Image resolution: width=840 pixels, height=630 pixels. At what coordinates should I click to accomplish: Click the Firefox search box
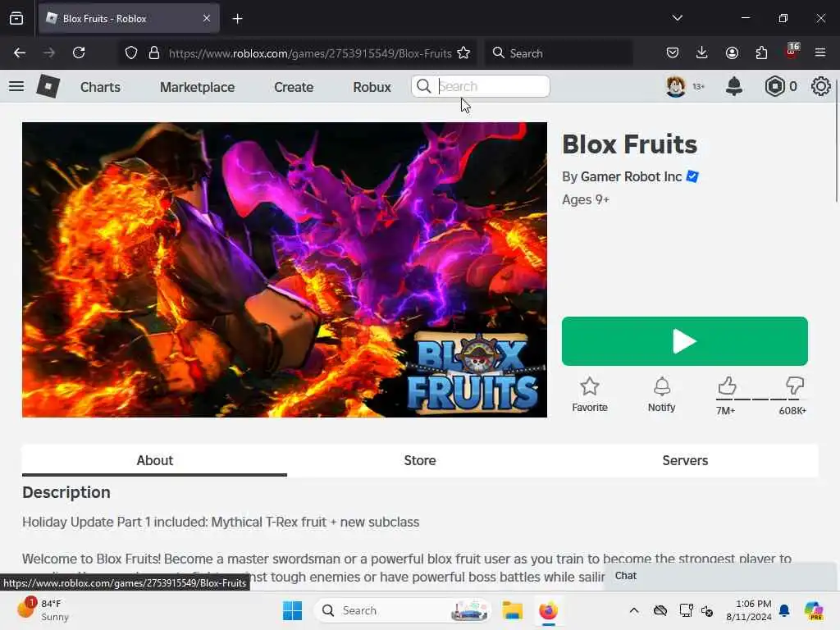[x=559, y=53]
